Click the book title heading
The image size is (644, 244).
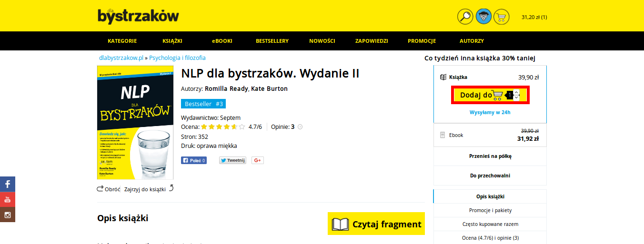point(270,73)
